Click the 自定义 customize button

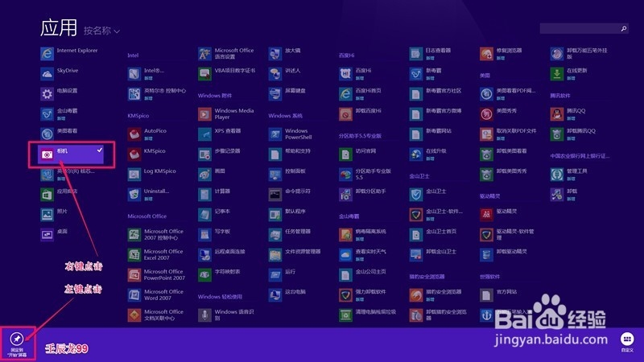tap(627, 343)
